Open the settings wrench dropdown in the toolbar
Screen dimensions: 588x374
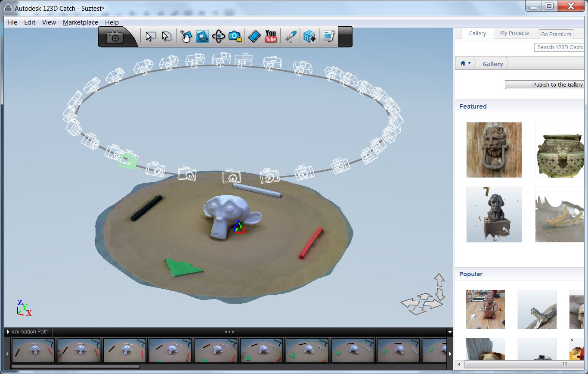point(329,37)
